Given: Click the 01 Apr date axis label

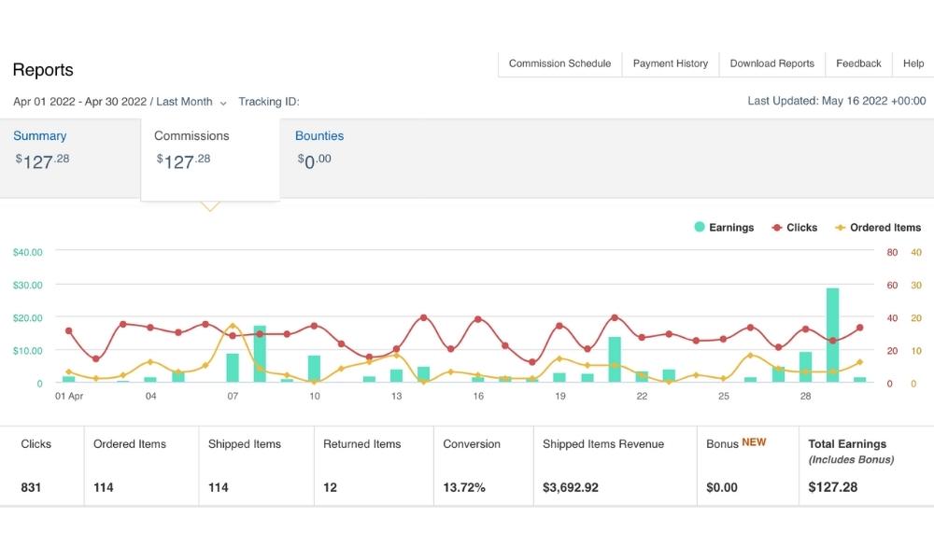Looking at the screenshot, I should tap(69, 396).
